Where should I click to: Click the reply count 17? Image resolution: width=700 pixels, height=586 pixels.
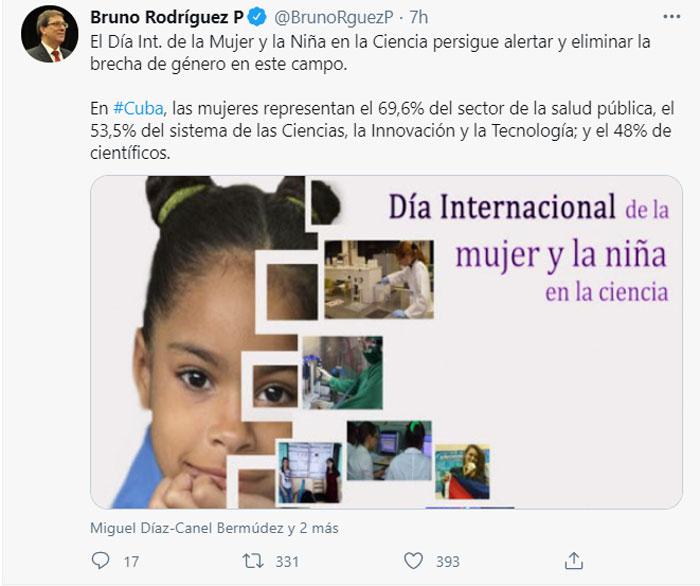tap(131, 561)
